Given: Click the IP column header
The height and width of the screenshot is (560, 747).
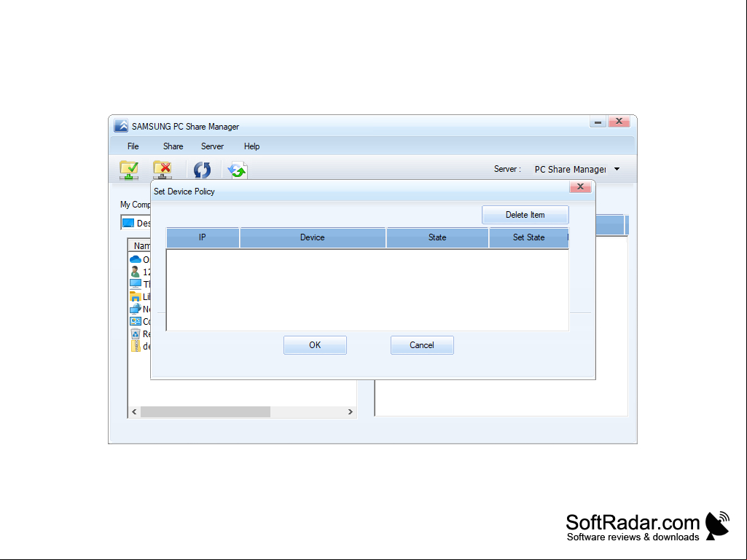Looking at the screenshot, I should 203,237.
